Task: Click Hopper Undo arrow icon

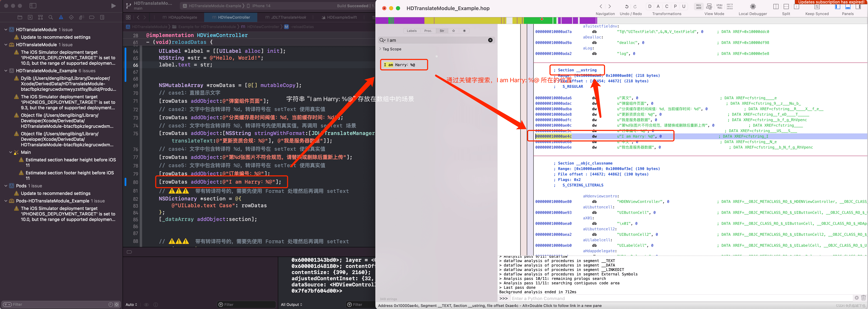Action: pyautogui.click(x=626, y=6)
